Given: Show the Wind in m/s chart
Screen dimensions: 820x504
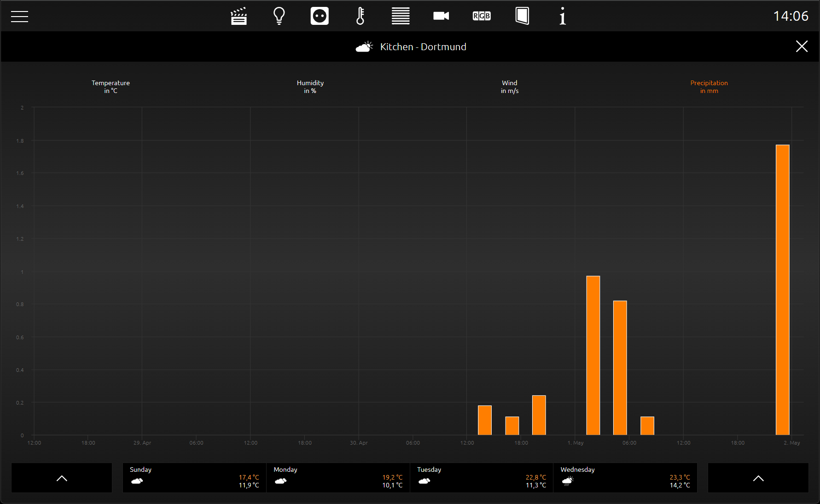Looking at the screenshot, I should click(510, 87).
